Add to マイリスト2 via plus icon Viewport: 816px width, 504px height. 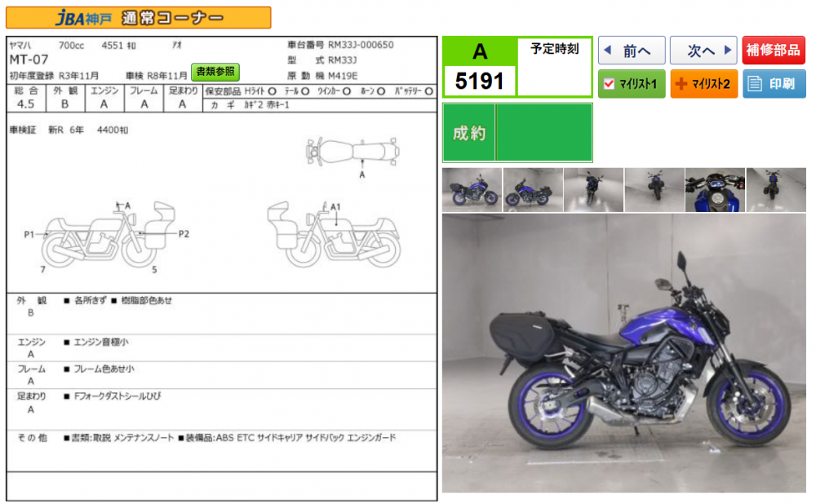coord(681,84)
